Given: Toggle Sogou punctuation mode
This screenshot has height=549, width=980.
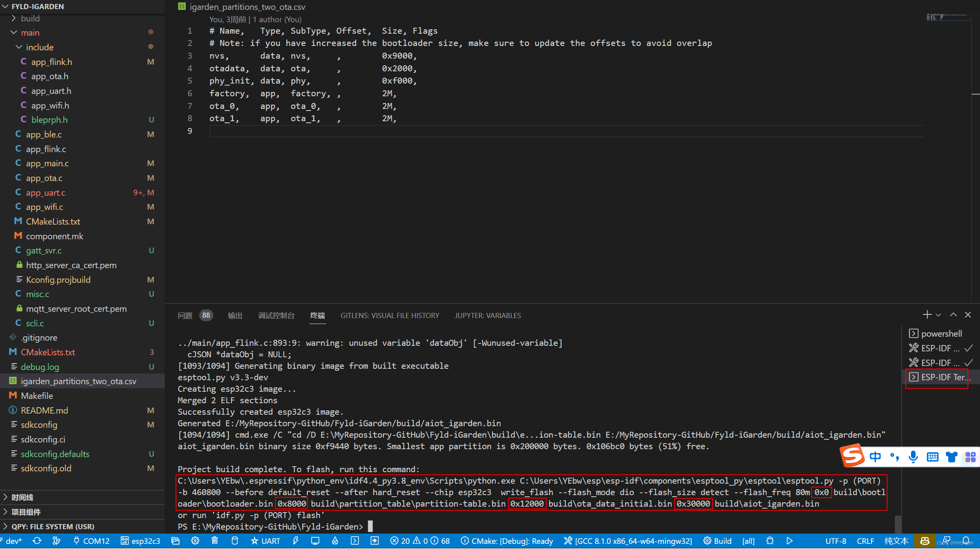Looking at the screenshot, I should (894, 457).
